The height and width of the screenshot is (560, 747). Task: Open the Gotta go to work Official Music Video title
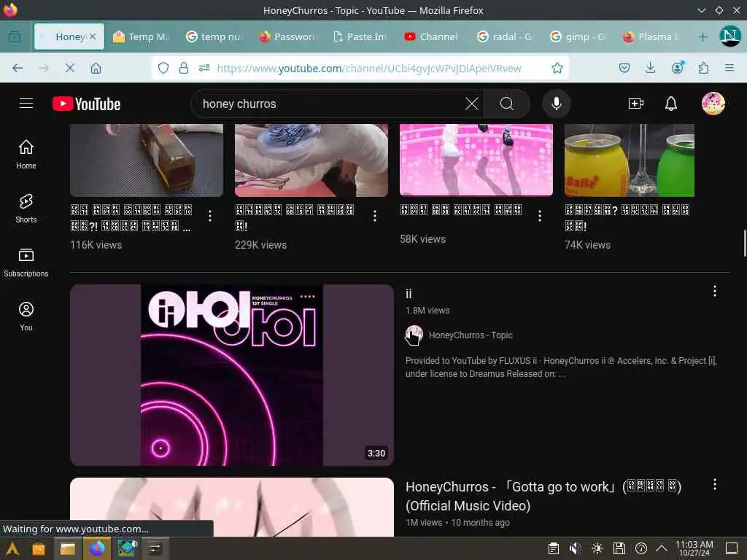point(543,496)
